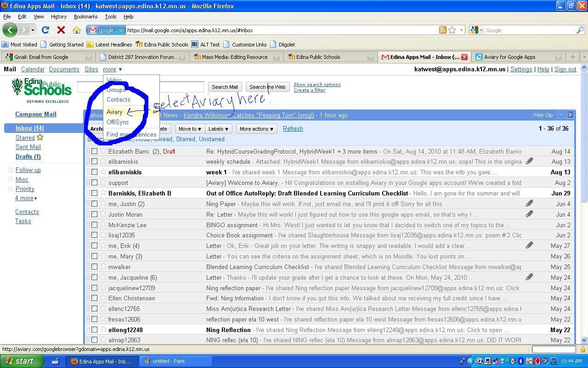The image size is (588, 368).
Task: Tick checkbox beside Justin Moran email
Action: point(94,214)
